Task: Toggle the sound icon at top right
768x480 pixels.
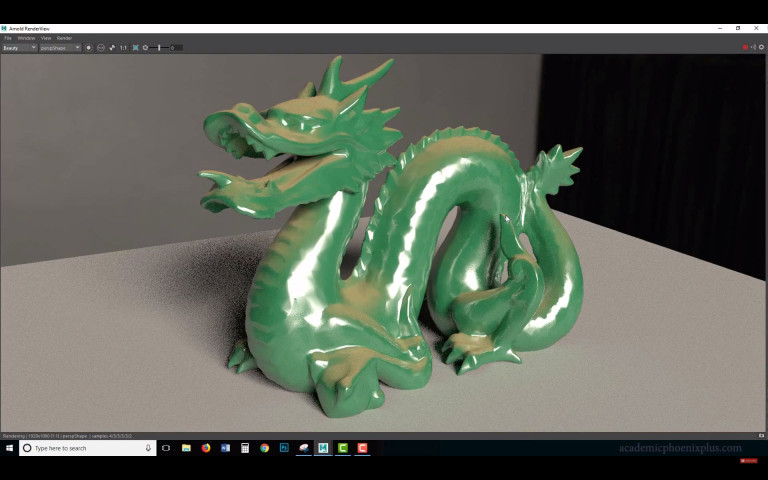Action: 753,47
